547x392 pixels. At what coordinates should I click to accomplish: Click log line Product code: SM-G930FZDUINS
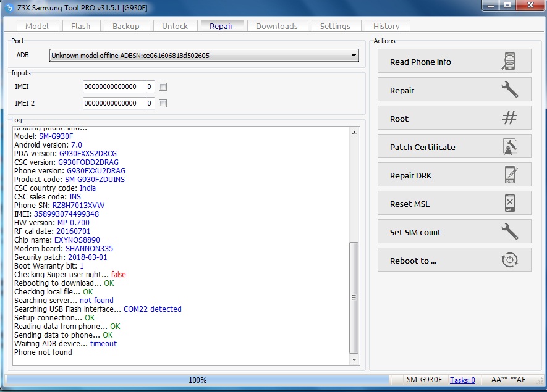tap(69, 180)
